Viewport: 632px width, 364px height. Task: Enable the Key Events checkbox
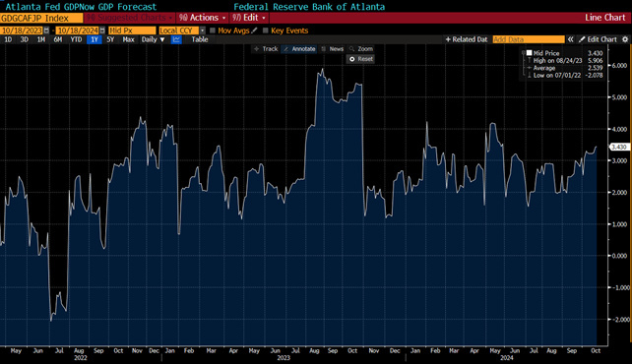265,30
